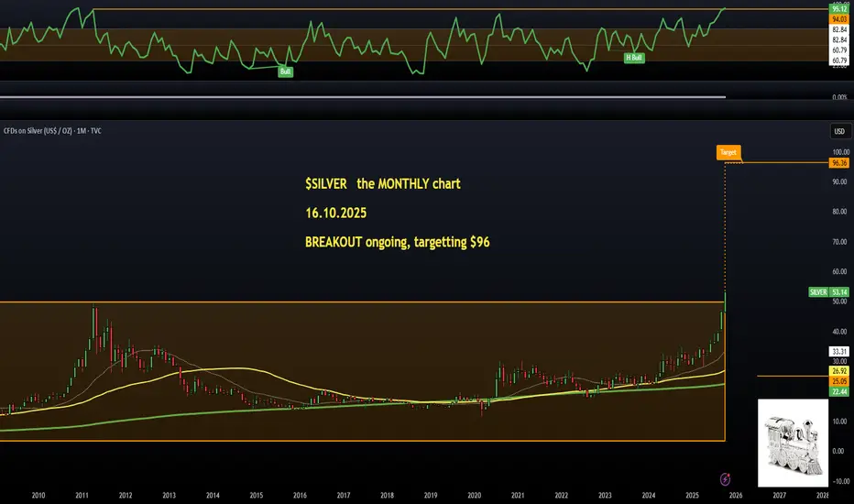Viewport: 854px width, 504px height.
Task: Select the CFDs on Silver symbol title
Action: (x=52, y=131)
